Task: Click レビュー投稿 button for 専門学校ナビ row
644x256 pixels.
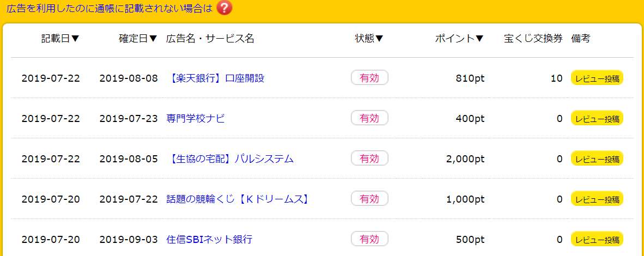Action: [x=597, y=118]
